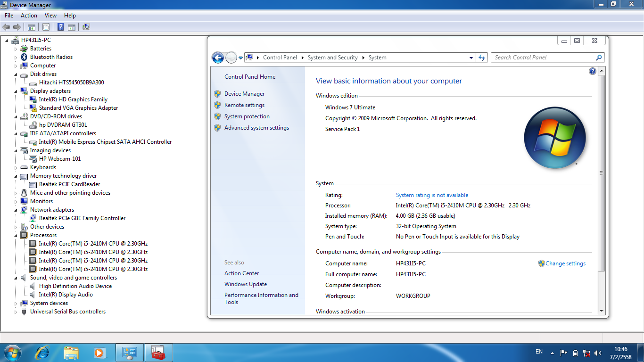Open the Action Center flag in the tray
Screen dimensions: 644x362
click(563, 353)
